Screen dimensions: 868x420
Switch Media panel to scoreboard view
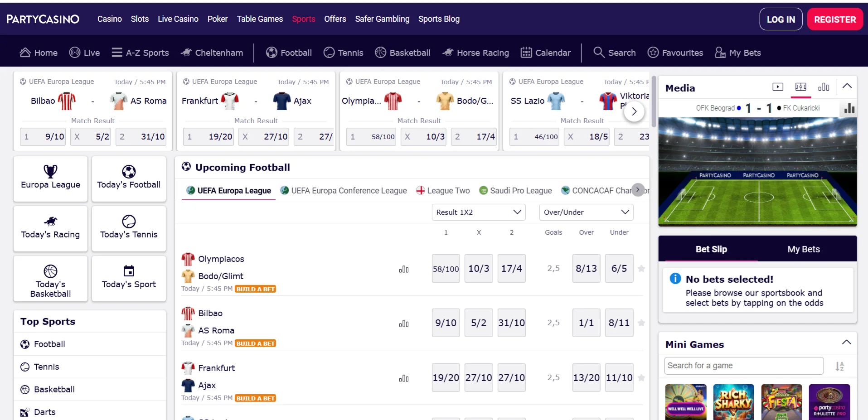(801, 87)
